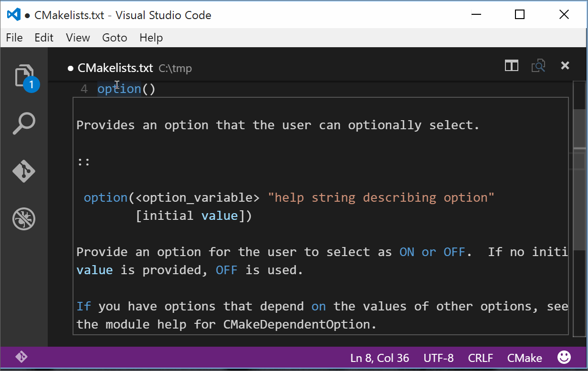Open the File menu

14,38
